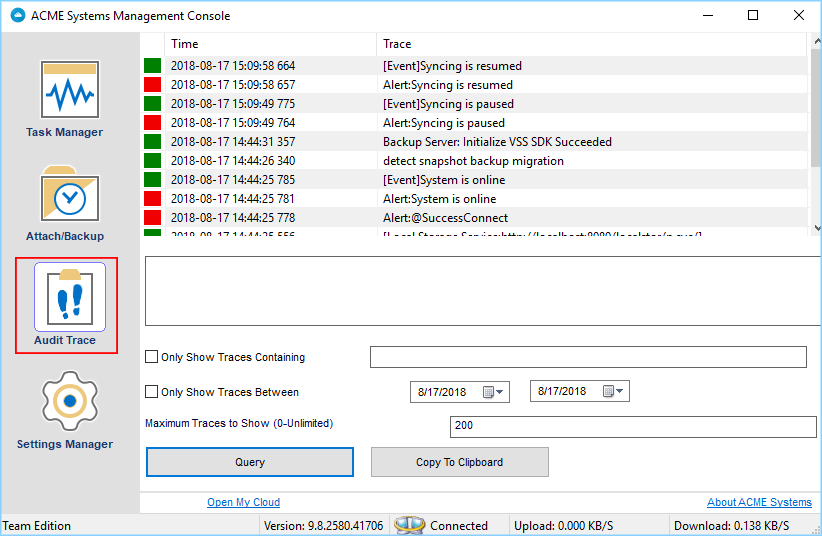Image resolution: width=822 pixels, height=536 pixels.
Task: Click the trace list scrollbar thumb
Action: point(817,108)
